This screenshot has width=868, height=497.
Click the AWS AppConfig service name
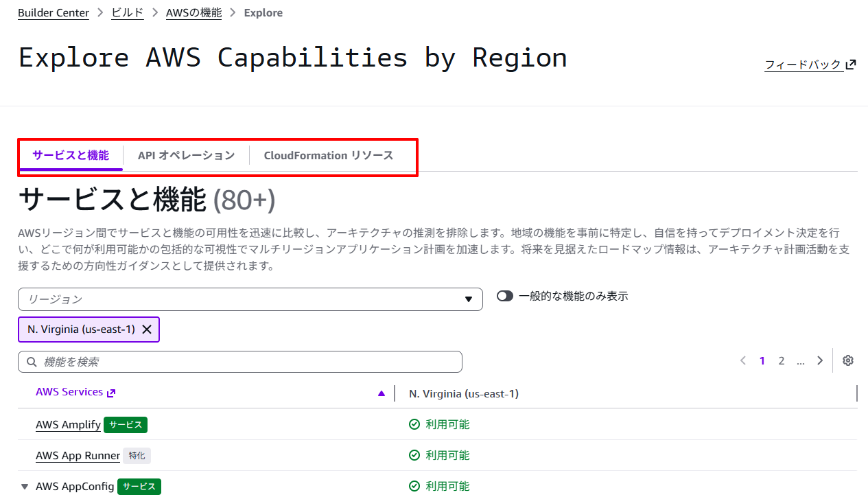(x=75, y=486)
